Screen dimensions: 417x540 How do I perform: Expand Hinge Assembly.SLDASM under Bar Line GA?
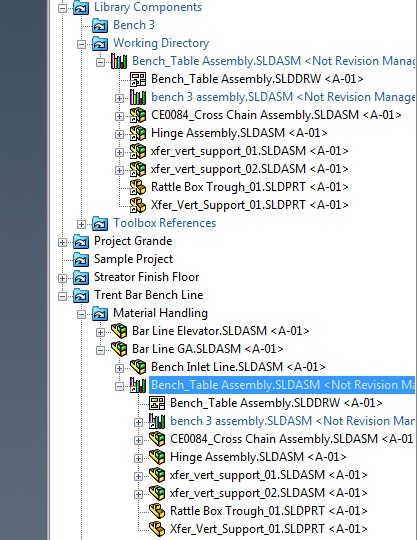point(138,458)
